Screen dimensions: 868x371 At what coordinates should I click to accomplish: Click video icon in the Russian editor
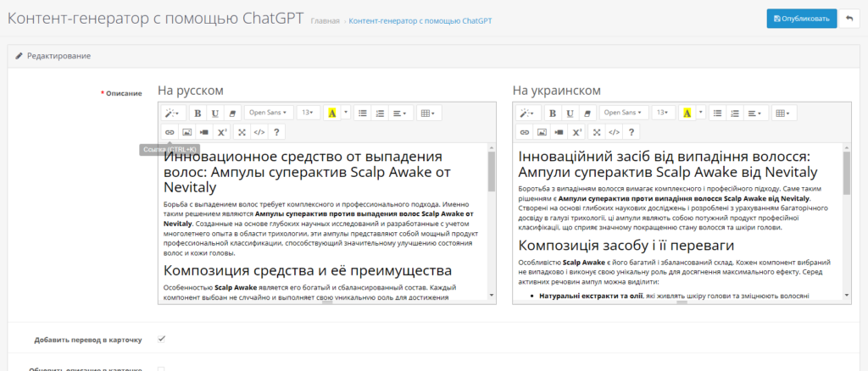coord(203,132)
